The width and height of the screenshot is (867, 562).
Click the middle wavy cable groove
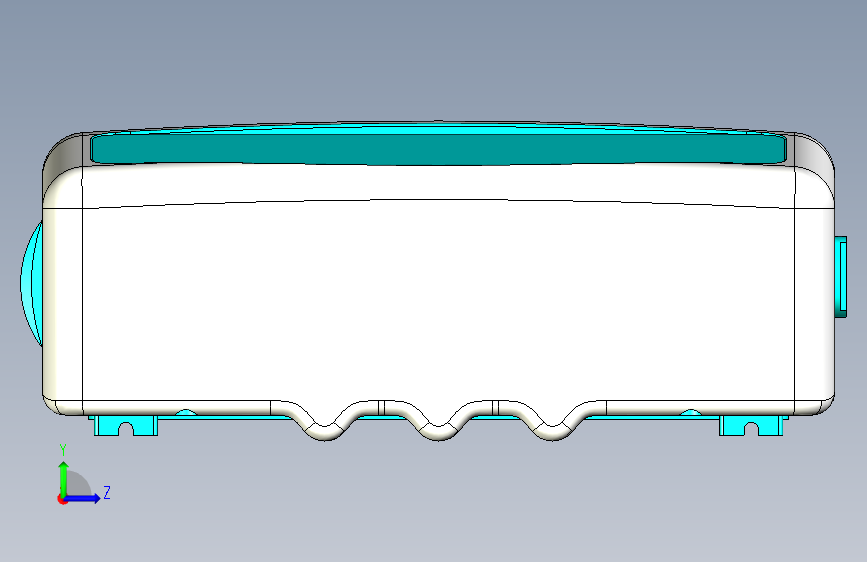[x=438, y=427]
